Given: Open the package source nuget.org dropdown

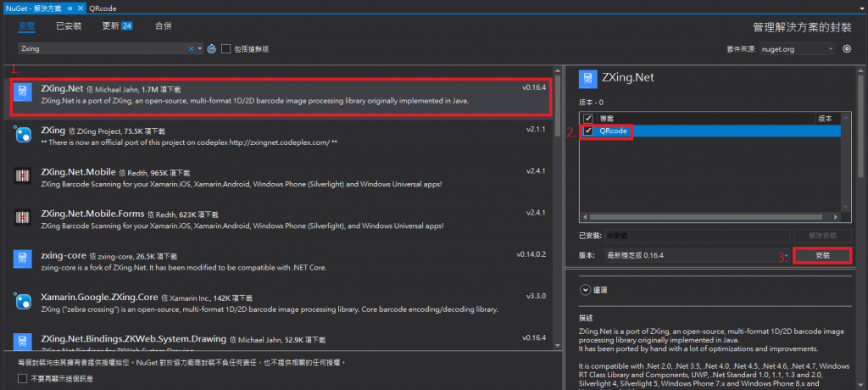Looking at the screenshot, I should click(x=832, y=49).
